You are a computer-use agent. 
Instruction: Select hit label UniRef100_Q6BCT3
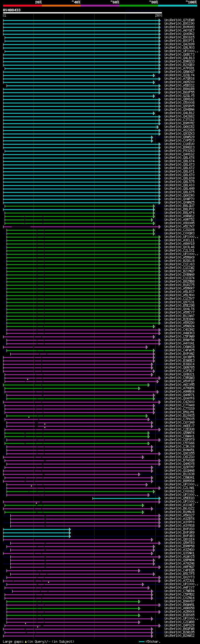click(x=179, y=54)
